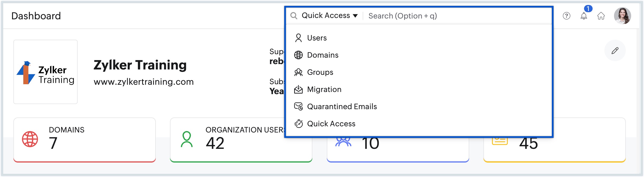This screenshot has height=177, width=644.
Task: Choose Groups in the dropdown list
Action: point(320,72)
